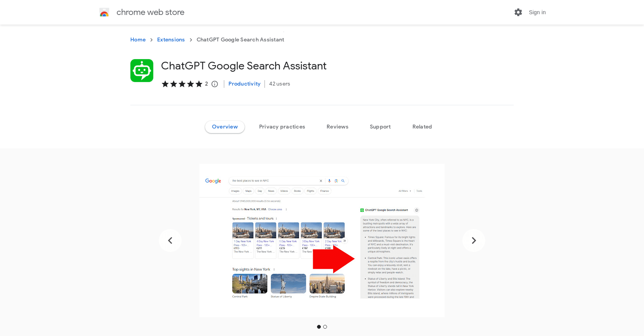Open the Overview tab
This screenshot has height=336, width=644.
pos(225,127)
